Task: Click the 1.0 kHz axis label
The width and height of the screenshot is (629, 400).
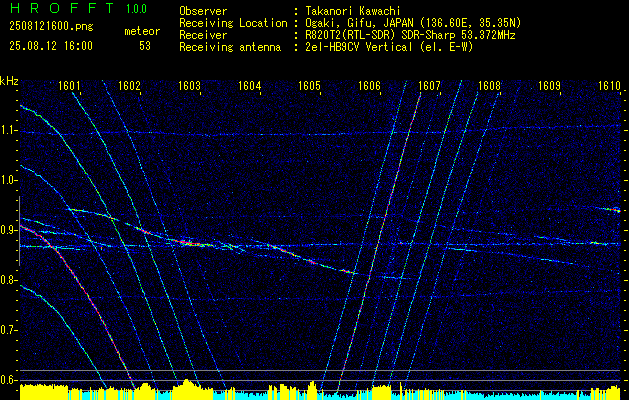Action: (x=9, y=180)
